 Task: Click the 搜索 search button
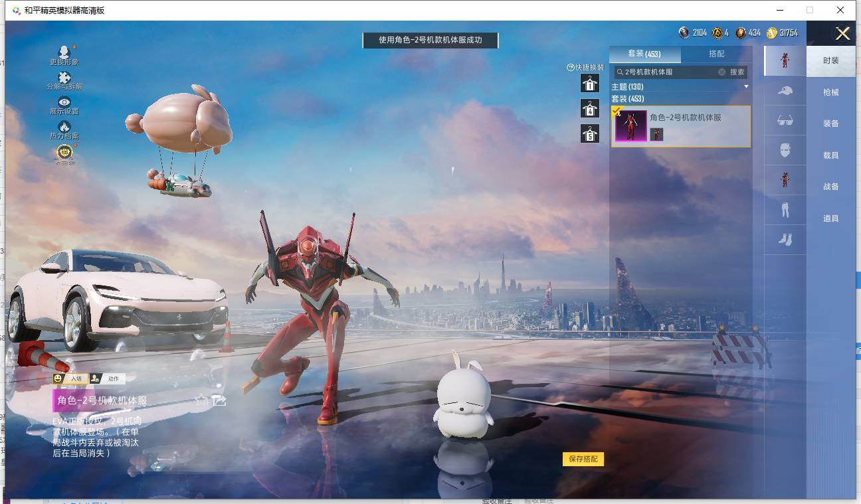point(737,72)
